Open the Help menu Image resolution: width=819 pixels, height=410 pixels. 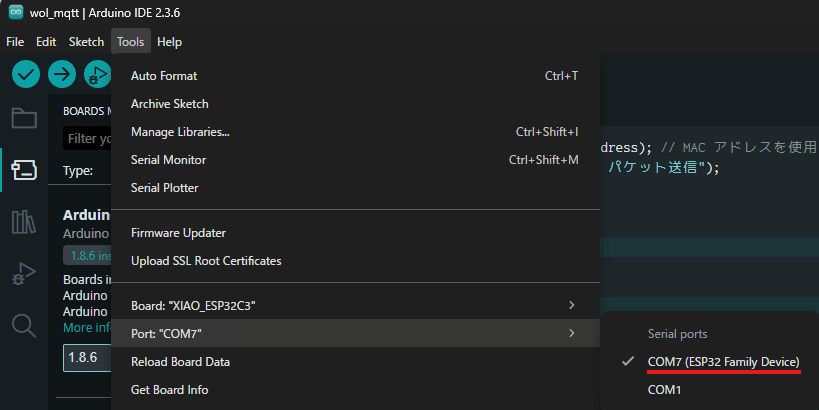click(169, 42)
